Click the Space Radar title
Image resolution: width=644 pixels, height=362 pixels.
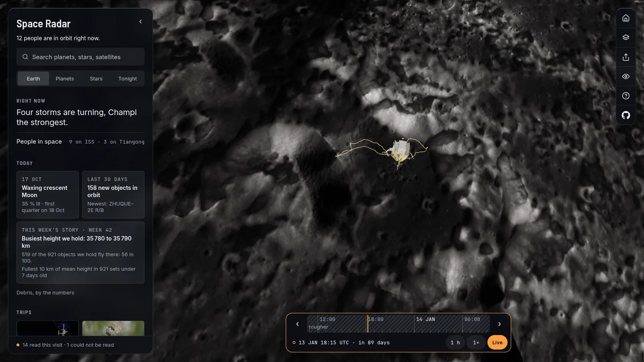43,24
